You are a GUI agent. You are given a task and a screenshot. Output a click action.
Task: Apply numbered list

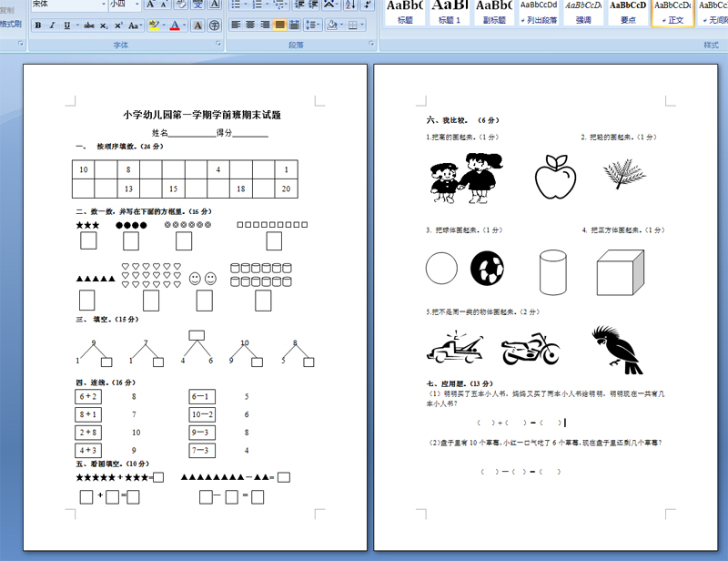[258, 5]
